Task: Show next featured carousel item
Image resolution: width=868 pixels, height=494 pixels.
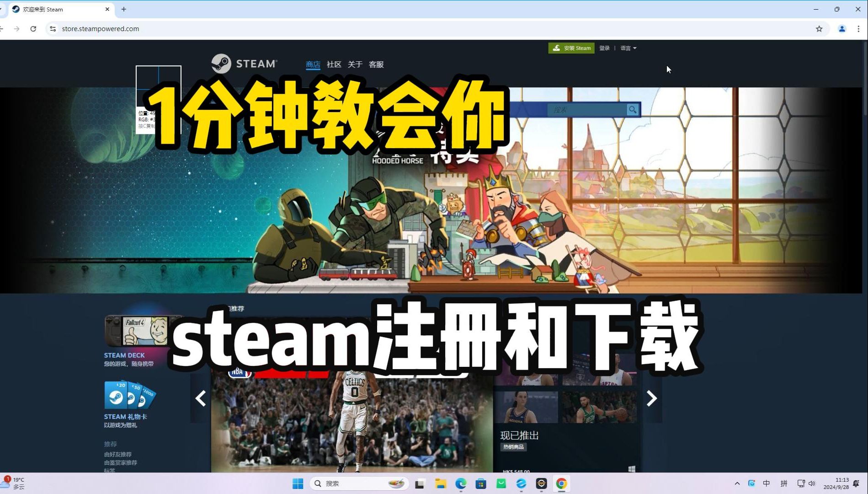Action: (651, 398)
